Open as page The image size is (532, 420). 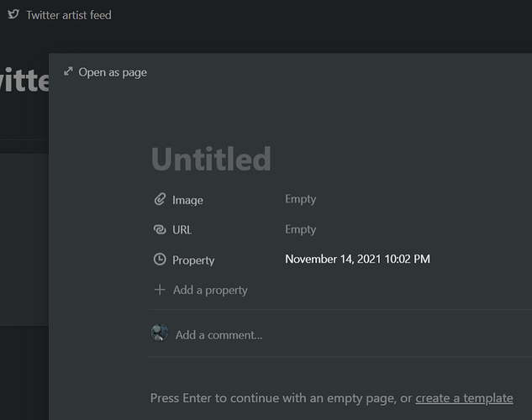point(112,72)
